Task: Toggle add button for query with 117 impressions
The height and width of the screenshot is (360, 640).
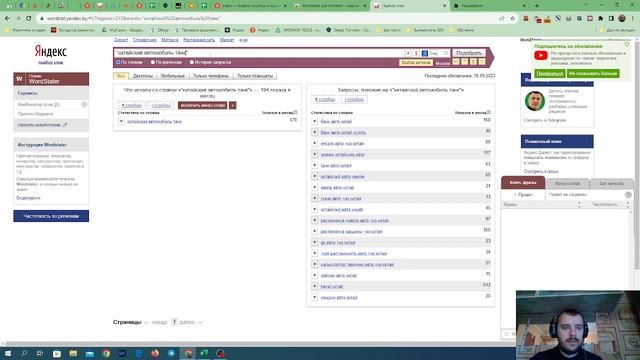Action: [315, 154]
